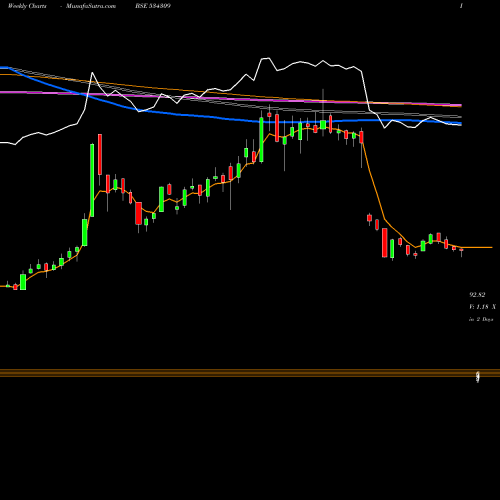Click the "in 2 Days" text
The image size is (500, 500).
[481, 319]
